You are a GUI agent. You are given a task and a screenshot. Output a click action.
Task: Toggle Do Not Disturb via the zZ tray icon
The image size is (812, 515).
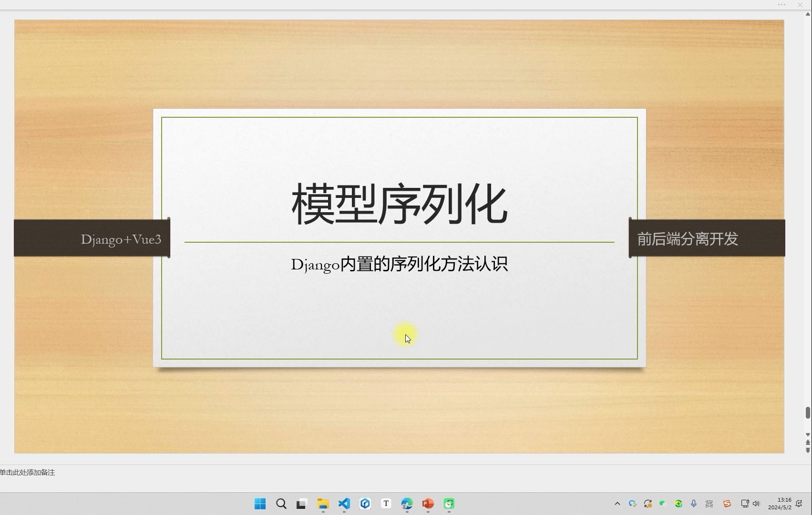(801, 503)
